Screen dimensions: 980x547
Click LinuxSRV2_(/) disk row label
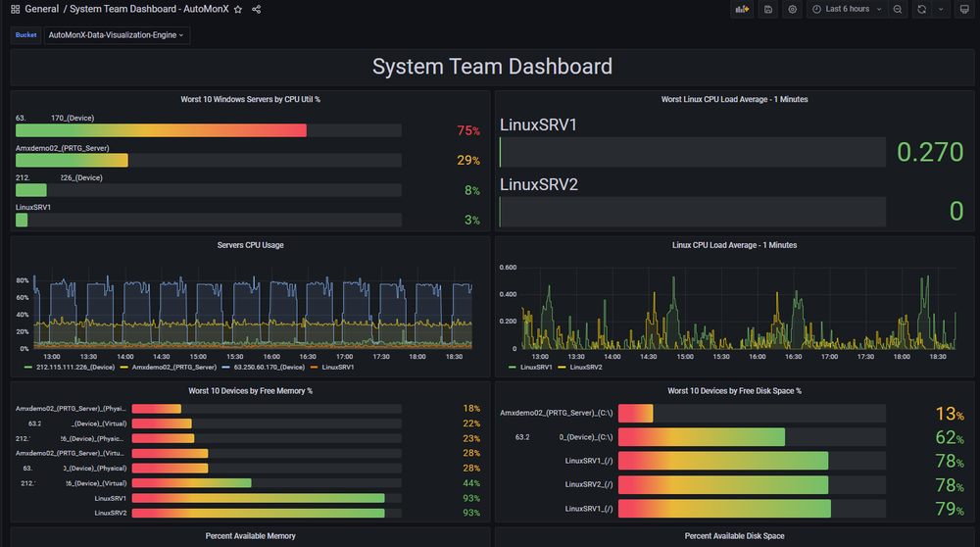pyautogui.click(x=589, y=484)
